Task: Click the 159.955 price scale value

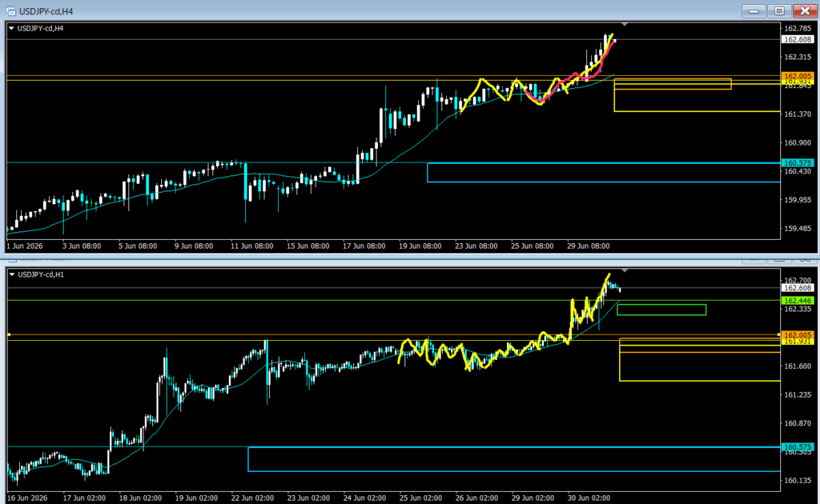Action: click(x=798, y=199)
